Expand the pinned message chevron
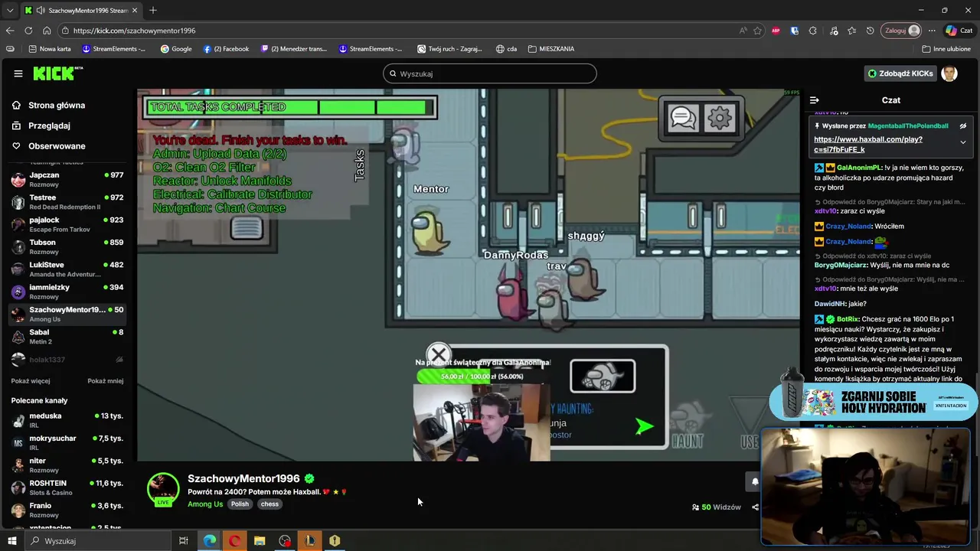Viewport: 980px width, 551px height. pos(963,142)
